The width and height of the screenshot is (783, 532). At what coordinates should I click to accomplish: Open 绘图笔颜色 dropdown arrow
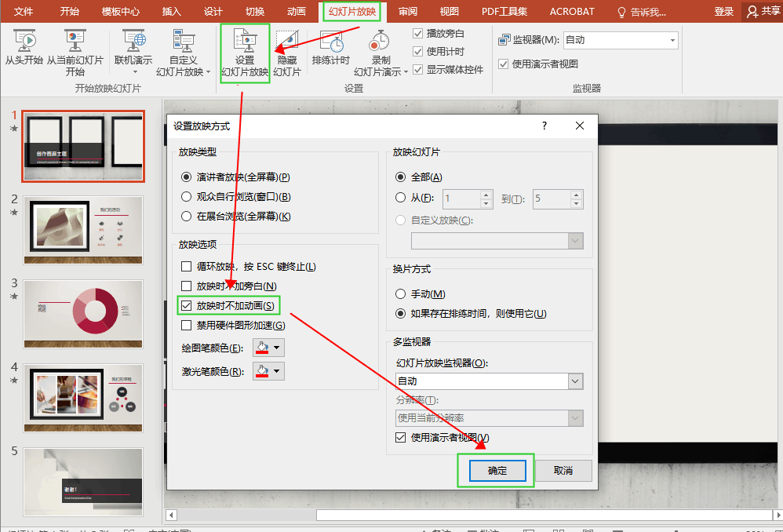277,347
